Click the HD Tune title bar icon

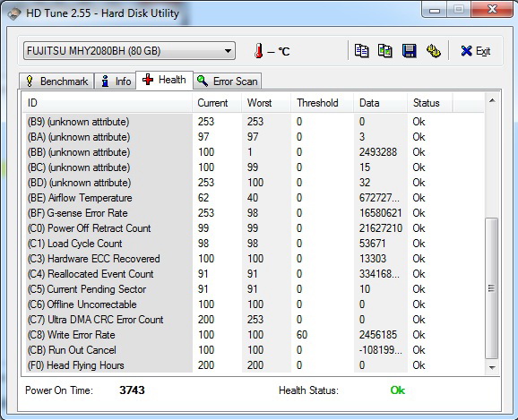pos(13,13)
